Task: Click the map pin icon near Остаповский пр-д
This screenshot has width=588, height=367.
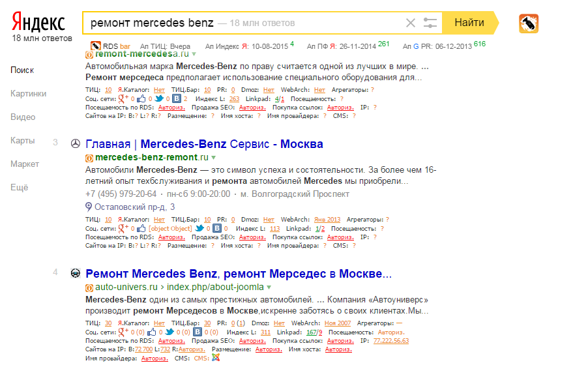Action: click(89, 207)
